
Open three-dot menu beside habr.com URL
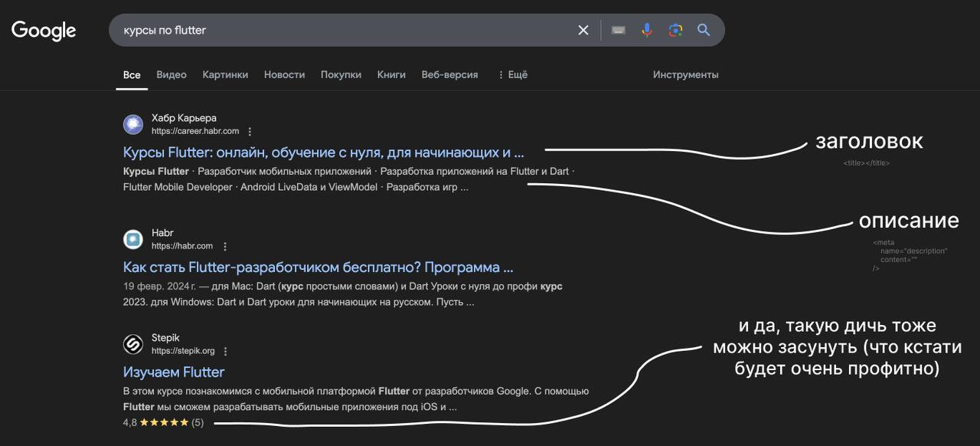tap(224, 247)
